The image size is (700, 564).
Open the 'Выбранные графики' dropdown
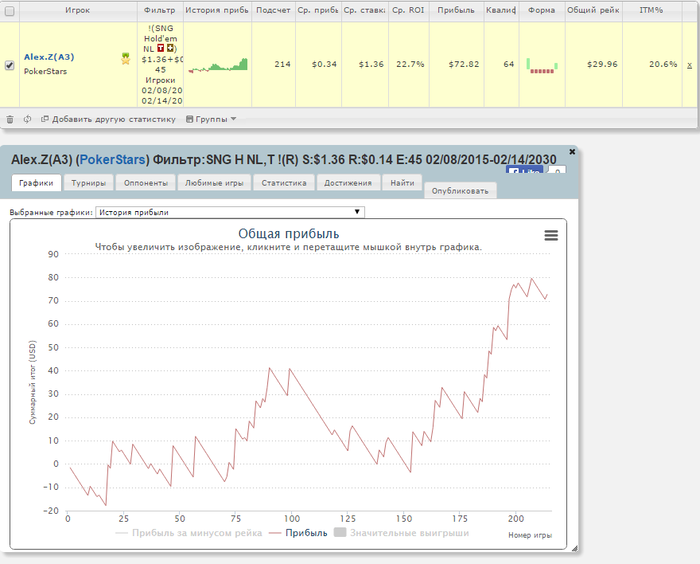[230, 212]
